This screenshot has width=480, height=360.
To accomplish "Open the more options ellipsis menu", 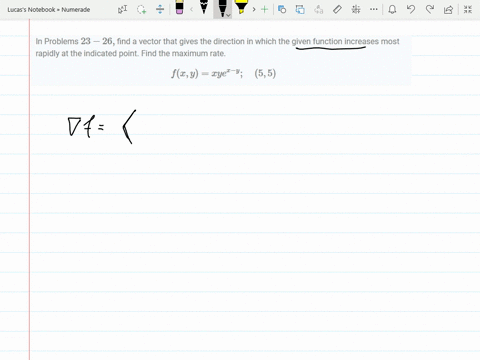I will [374, 9].
